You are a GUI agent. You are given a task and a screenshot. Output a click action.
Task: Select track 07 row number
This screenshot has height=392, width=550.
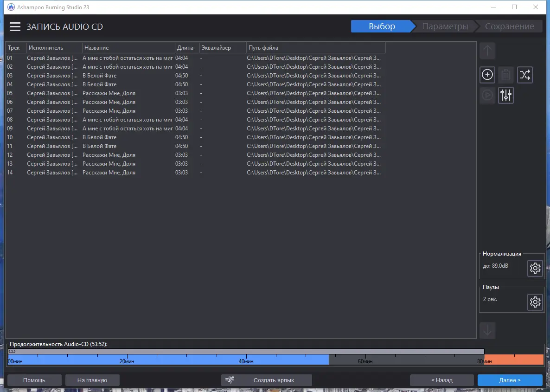pyautogui.click(x=9, y=111)
